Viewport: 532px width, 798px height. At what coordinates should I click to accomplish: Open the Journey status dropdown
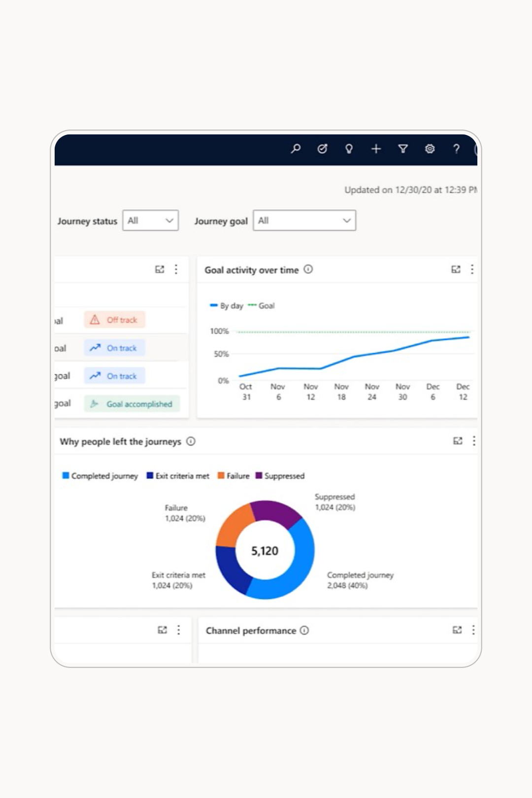coord(150,221)
